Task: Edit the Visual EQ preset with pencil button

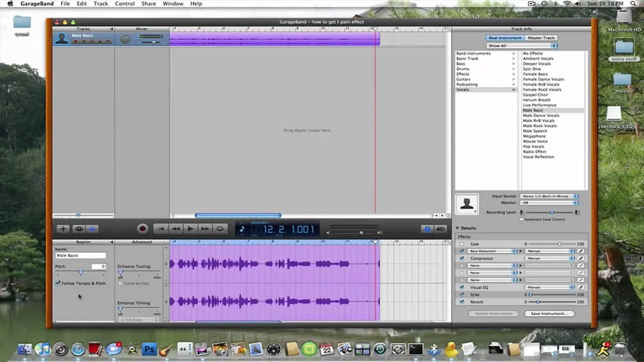Action: point(580,287)
